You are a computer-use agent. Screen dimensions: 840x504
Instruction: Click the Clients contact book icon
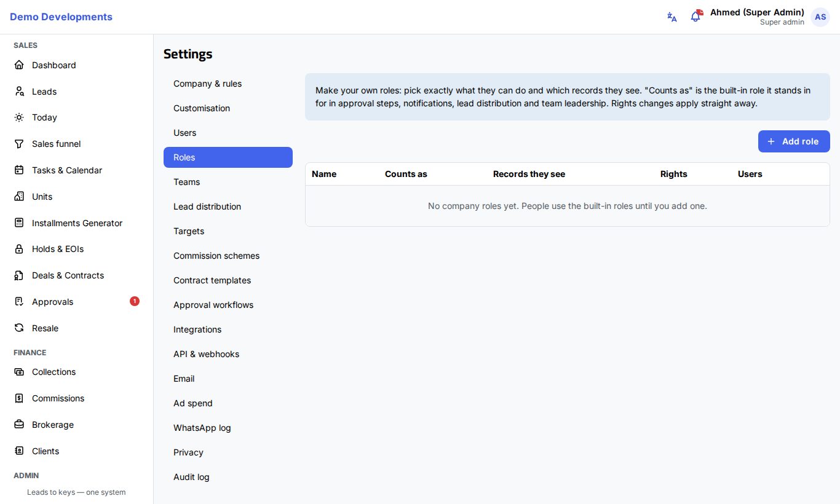[19, 451]
